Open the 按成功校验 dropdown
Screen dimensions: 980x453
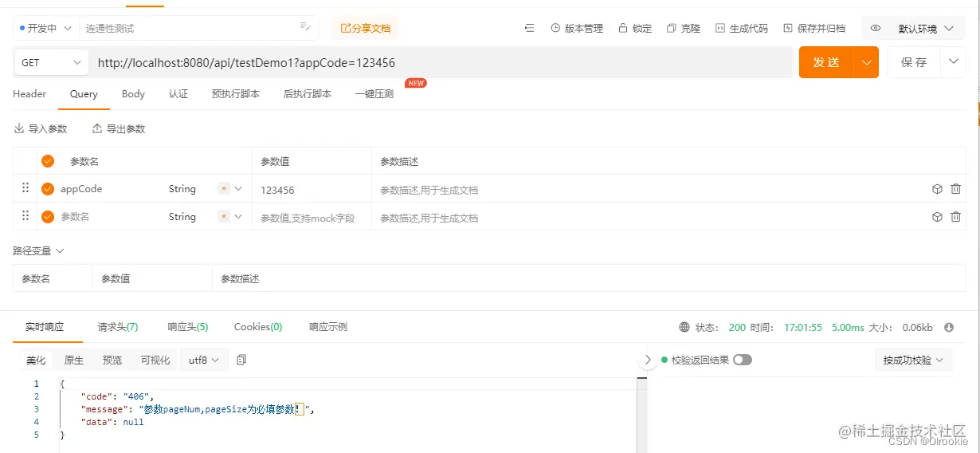click(913, 360)
